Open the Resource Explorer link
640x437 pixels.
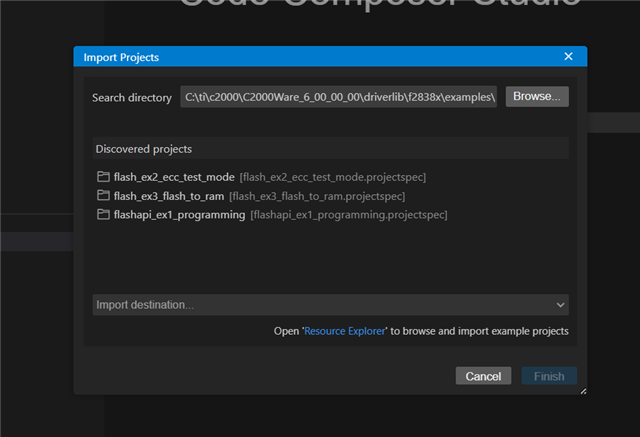(x=345, y=331)
